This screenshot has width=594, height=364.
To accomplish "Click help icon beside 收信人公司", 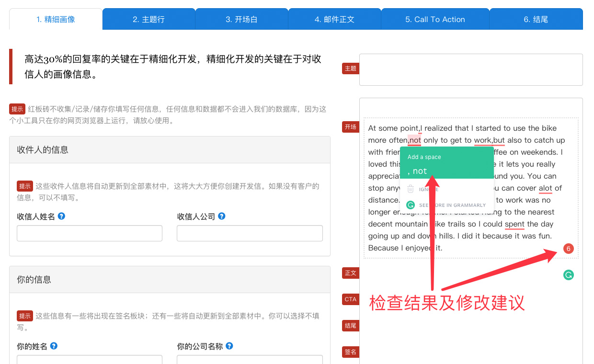I will (x=222, y=216).
